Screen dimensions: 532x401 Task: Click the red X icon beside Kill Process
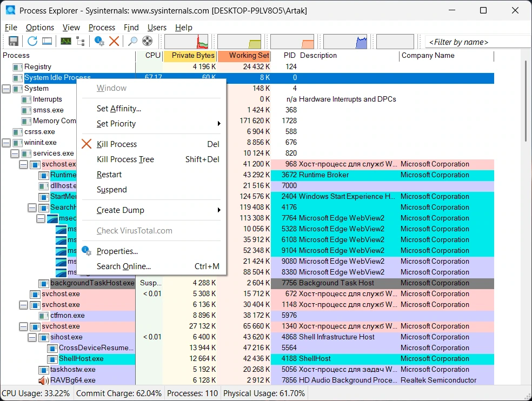pyautogui.click(x=87, y=144)
